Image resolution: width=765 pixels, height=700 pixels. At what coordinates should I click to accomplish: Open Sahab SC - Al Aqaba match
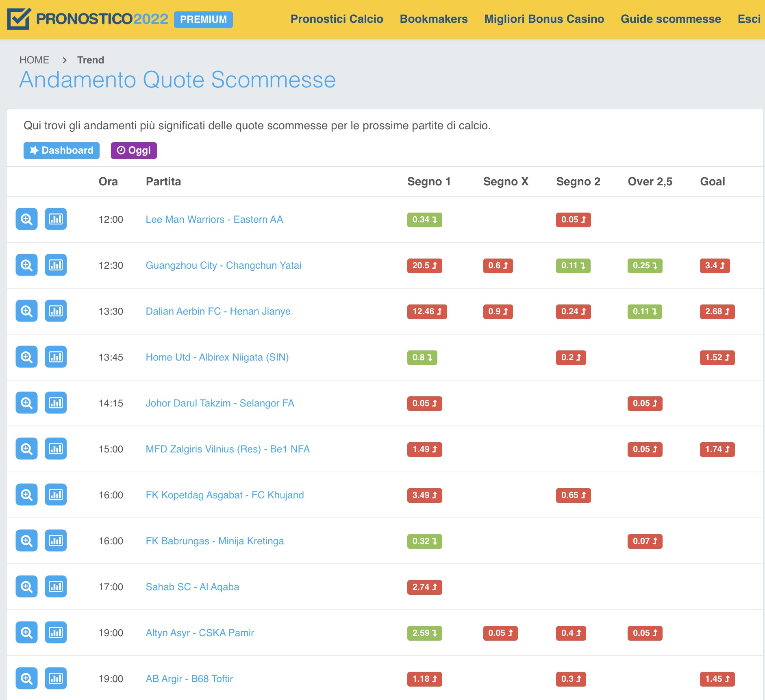(192, 587)
